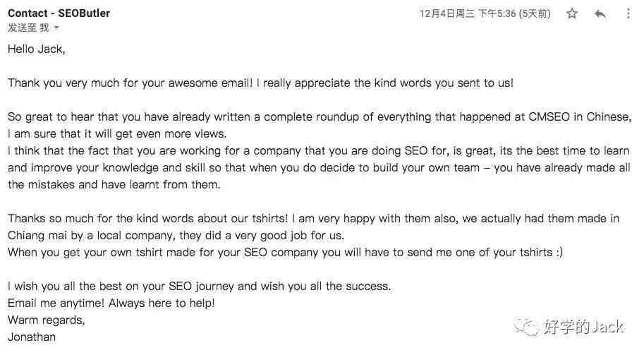
Task: Click the line starting I wish you all
Action: point(199,287)
